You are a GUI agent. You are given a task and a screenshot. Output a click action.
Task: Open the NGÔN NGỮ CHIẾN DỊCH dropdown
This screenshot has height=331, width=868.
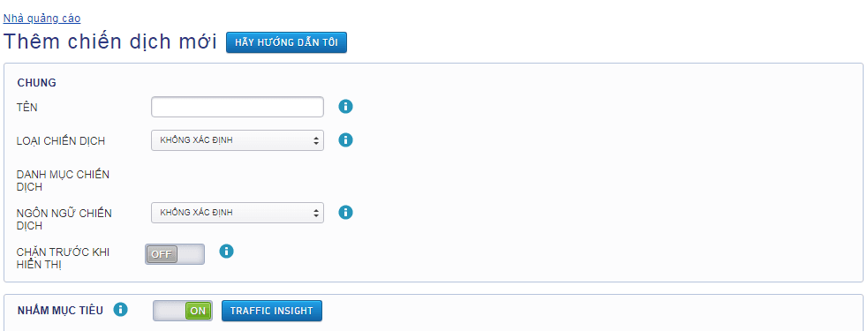(x=238, y=212)
